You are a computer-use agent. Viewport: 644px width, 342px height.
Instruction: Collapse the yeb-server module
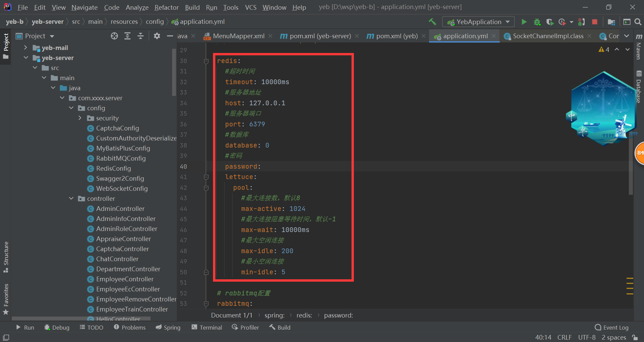coord(26,58)
